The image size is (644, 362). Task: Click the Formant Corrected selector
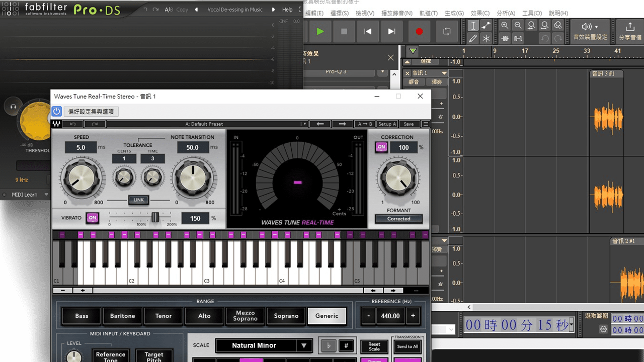pos(398,219)
